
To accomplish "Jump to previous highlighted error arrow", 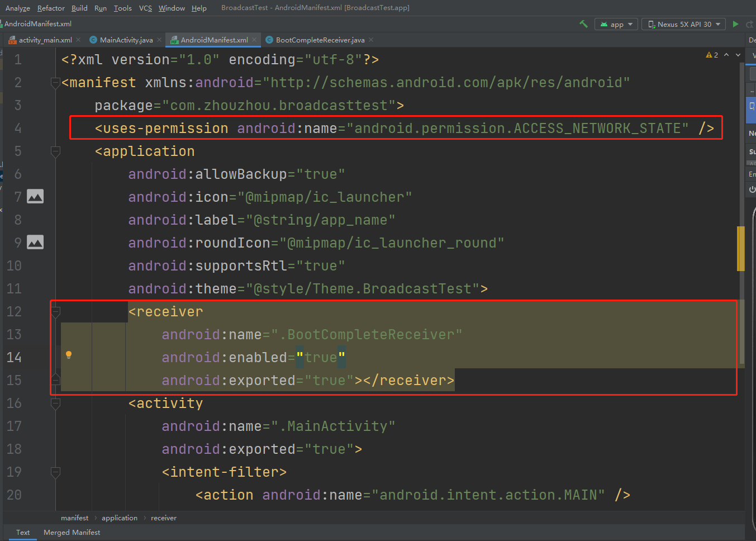I will tap(726, 55).
